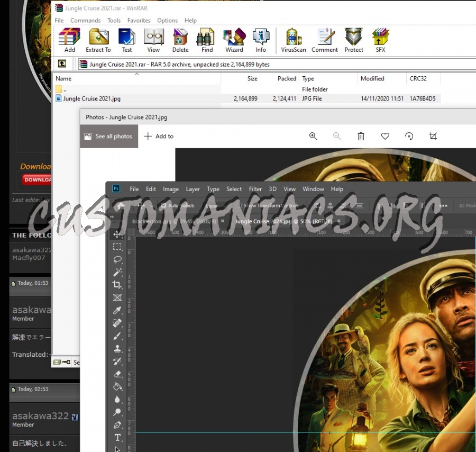Run Test on the archive in WinRAR
The image size is (476, 452).
(x=127, y=40)
